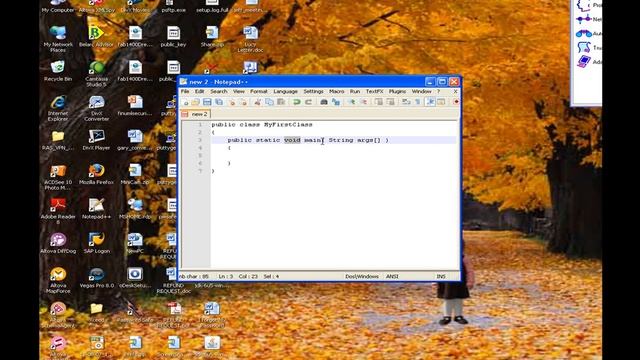Click the Copy toolbar icon

pyautogui.click(x=269, y=102)
